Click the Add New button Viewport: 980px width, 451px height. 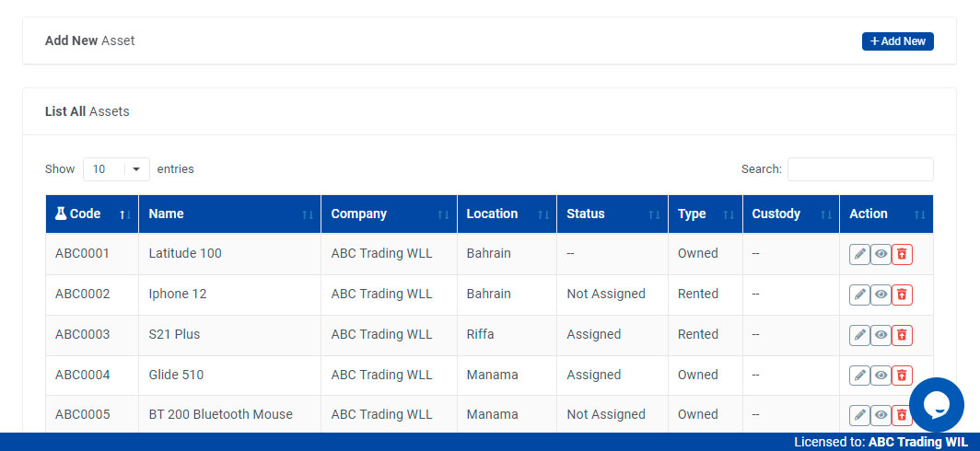coord(897,41)
